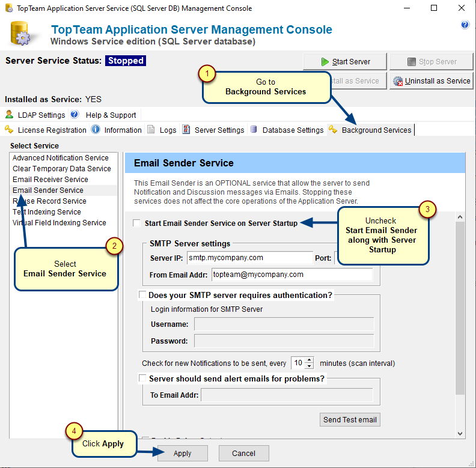
Task: Click the SMTP Password field
Action: point(284,341)
